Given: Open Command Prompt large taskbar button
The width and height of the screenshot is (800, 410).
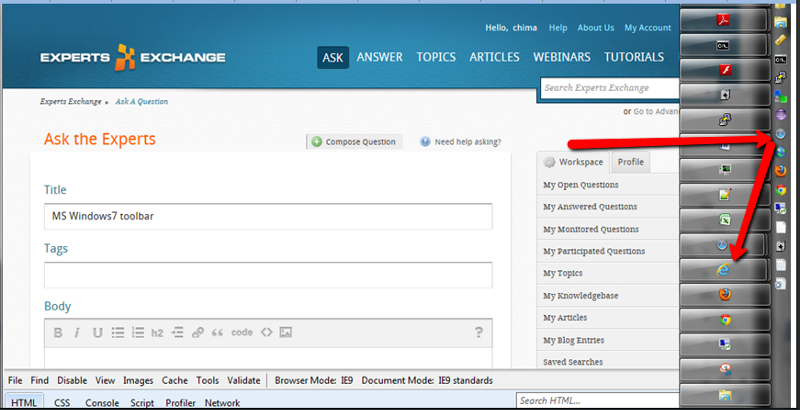Looking at the screenshot, I should (723, 45).
